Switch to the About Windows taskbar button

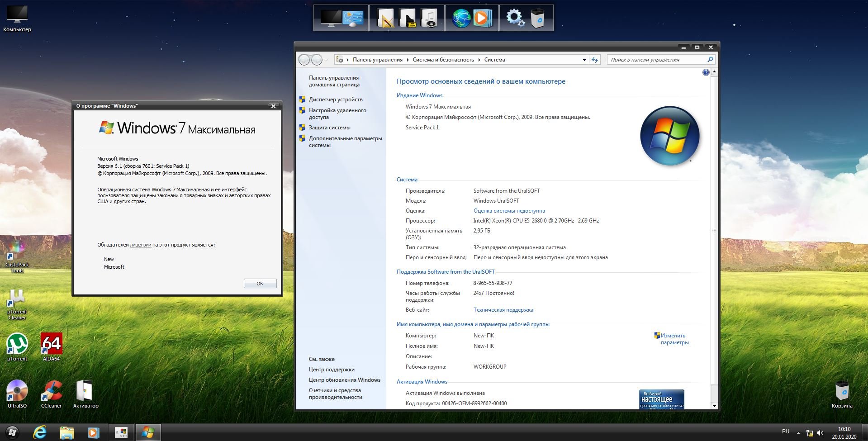(148, 432)
